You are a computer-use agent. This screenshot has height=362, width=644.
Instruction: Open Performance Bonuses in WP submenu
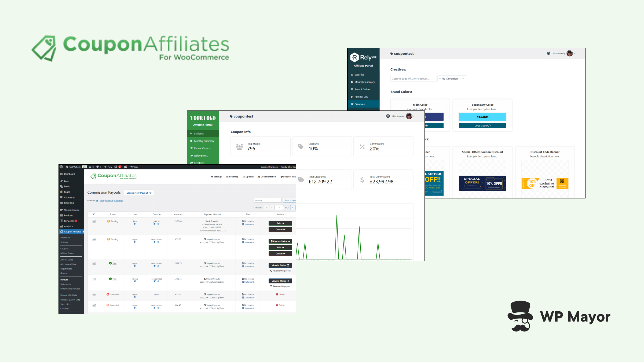point(70,289)
